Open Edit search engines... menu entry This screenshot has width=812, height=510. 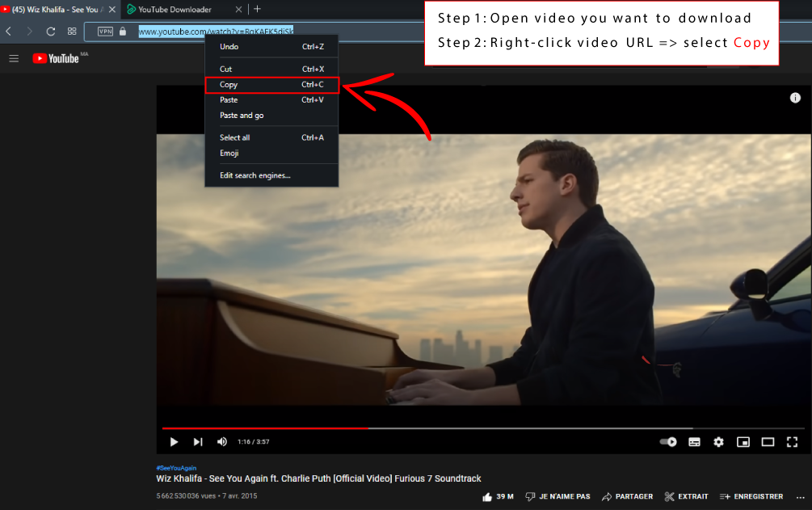coord(271,175)
